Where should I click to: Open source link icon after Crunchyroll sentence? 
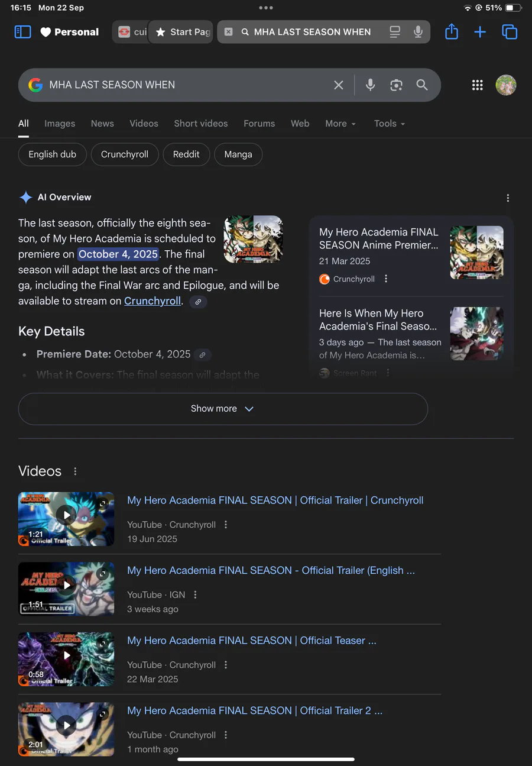198,302
